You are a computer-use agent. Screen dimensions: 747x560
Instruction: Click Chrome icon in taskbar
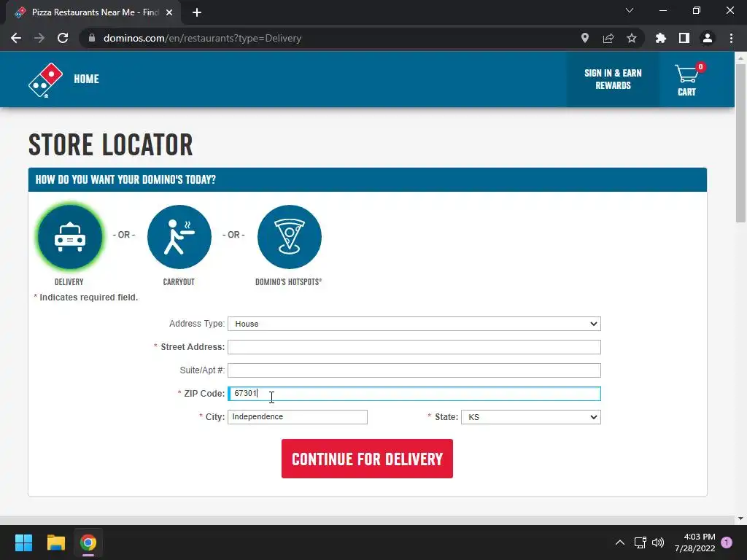(x=88, y=542)
